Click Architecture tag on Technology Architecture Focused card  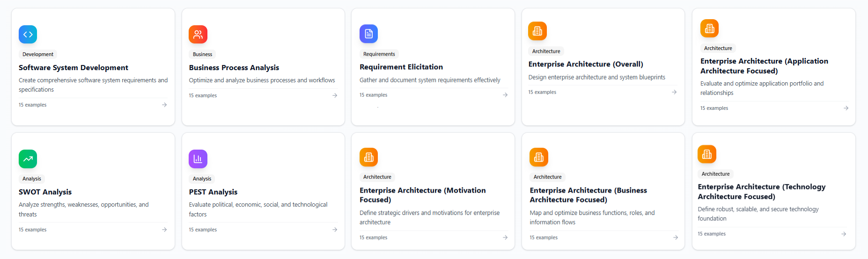[x=715, y=174]
